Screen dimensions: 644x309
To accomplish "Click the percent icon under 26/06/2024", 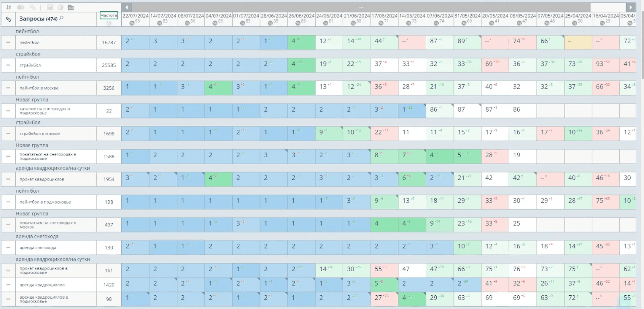I will point(298,23).
